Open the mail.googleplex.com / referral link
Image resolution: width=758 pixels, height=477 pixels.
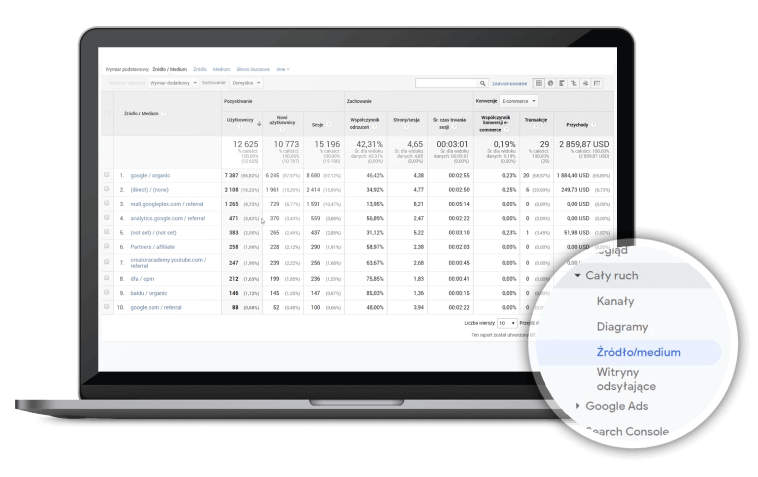coord(165,203)
